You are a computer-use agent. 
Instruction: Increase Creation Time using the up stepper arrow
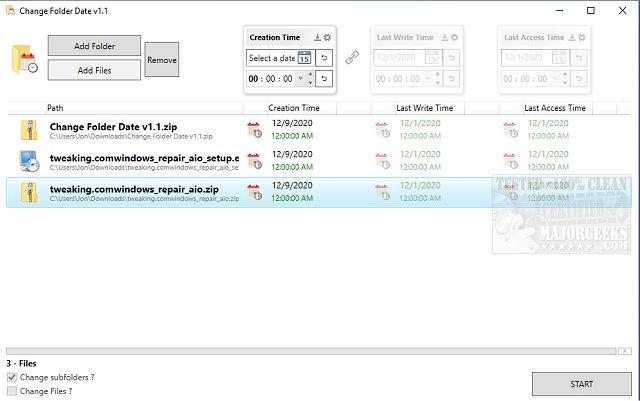(310, 75)
